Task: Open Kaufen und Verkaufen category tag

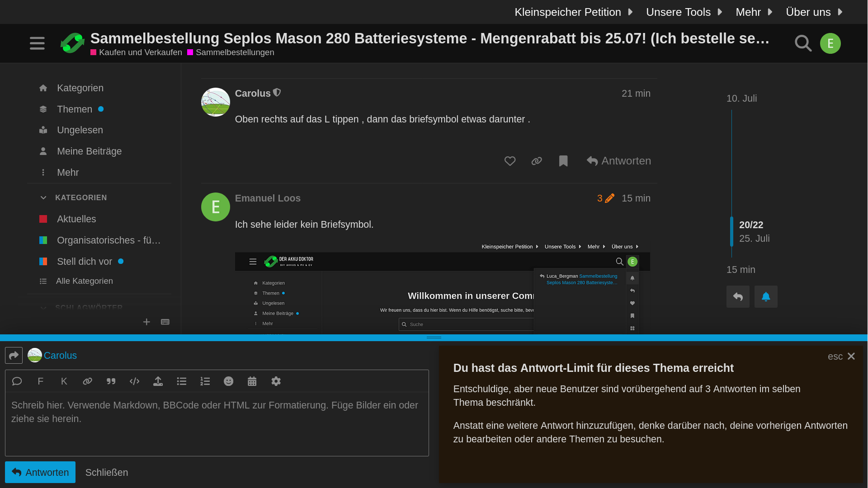Action: (x=136, y=52)
